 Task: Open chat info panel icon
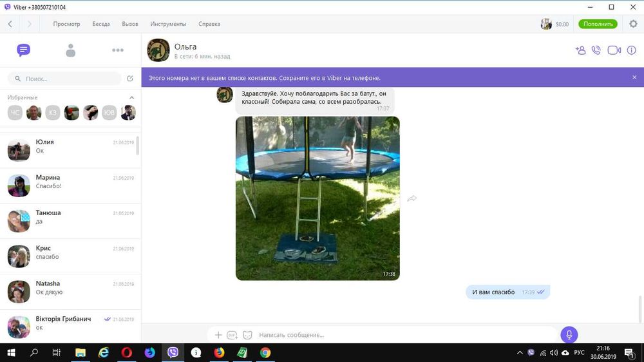point(631,50)
